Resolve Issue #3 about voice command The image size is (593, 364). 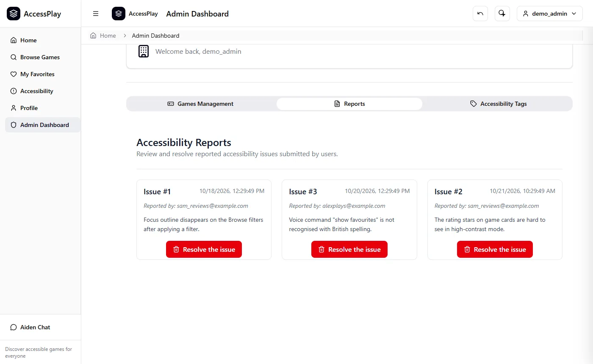(x=349, y=249)
